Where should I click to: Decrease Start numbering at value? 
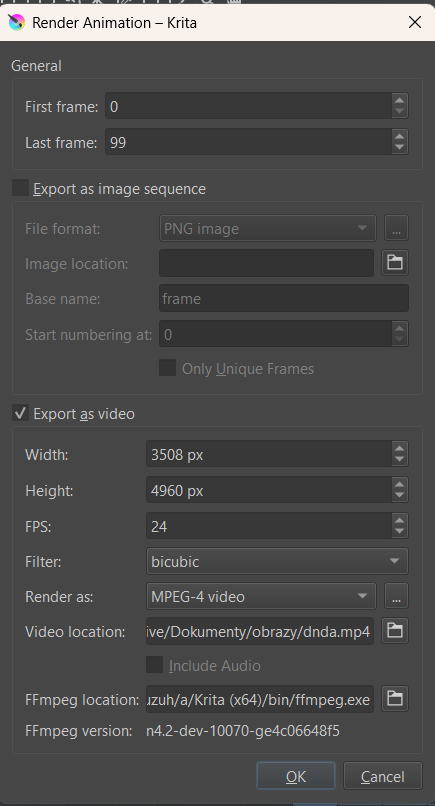[x=400, y=340]
